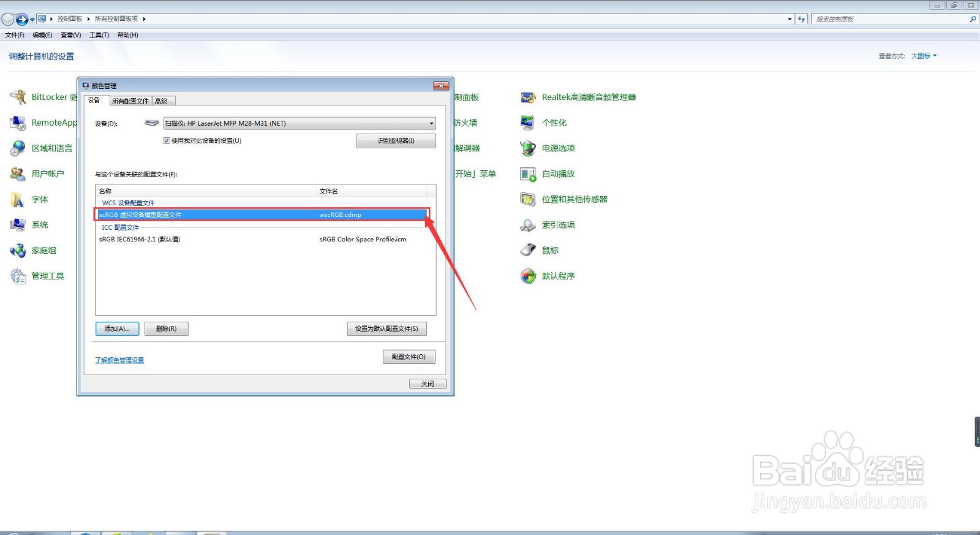The width and height of the screenshot is (980, 535).
Task: Open the 大图标 view mode dropdown
Action: pyautogui.click(x=924, y=56)
